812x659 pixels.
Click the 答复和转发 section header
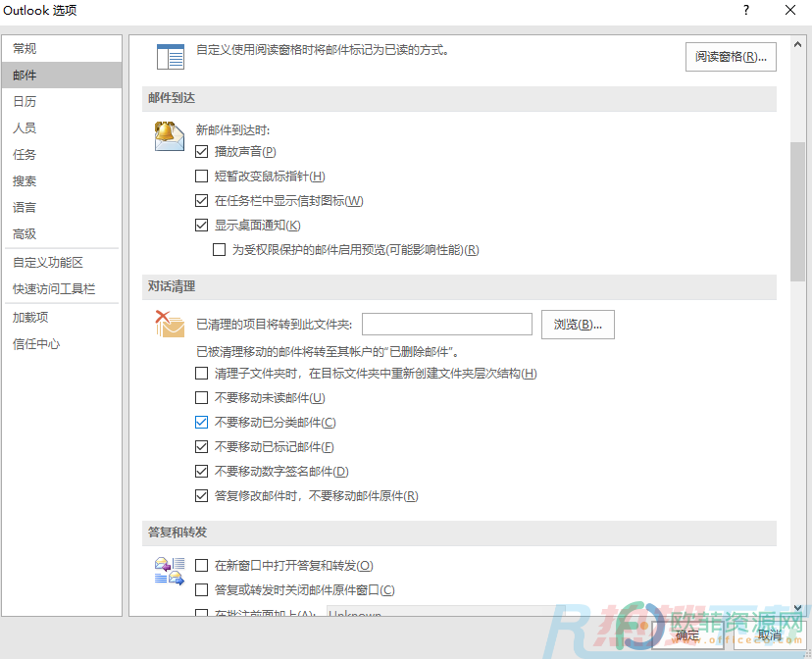[459, 532]
